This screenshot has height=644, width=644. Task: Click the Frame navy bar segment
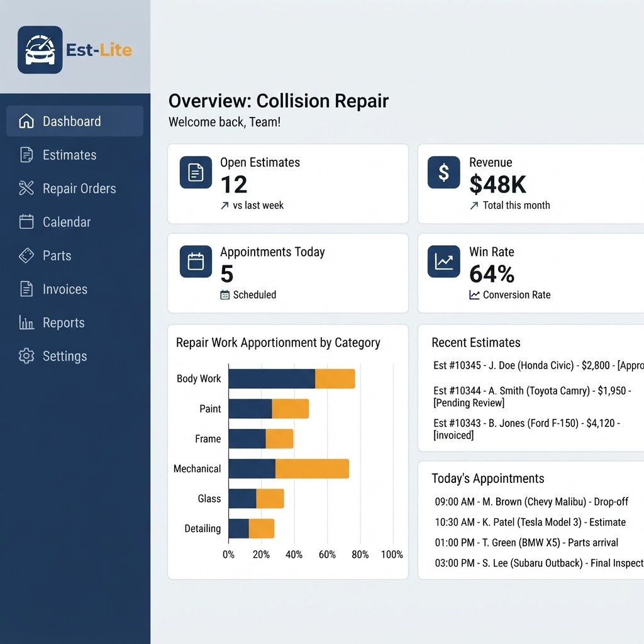point(247,438)
